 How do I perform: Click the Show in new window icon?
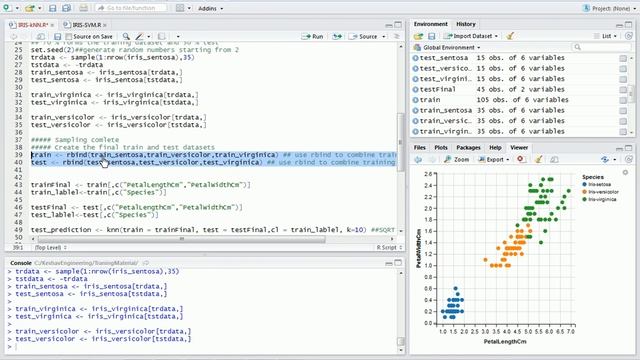coord(41,36)
